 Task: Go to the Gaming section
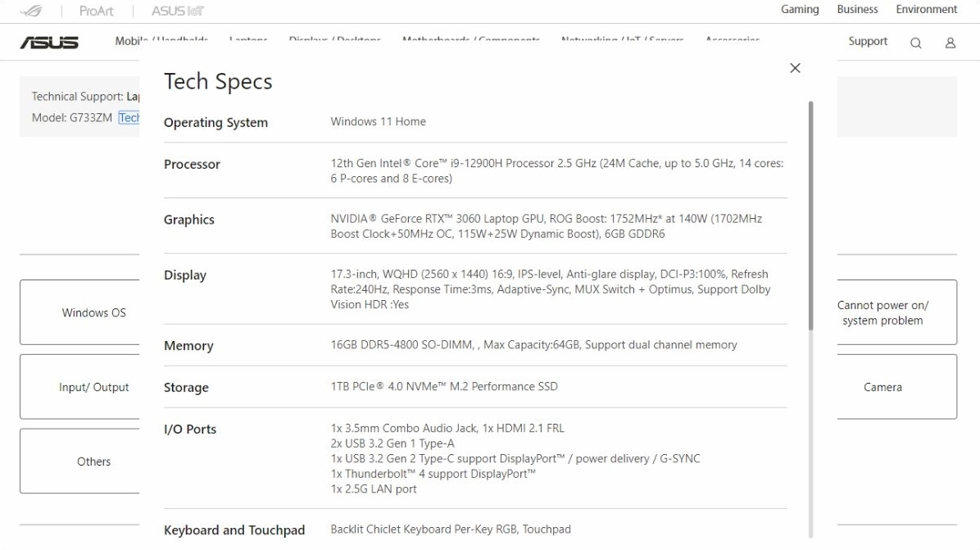(x=800, y=9)
